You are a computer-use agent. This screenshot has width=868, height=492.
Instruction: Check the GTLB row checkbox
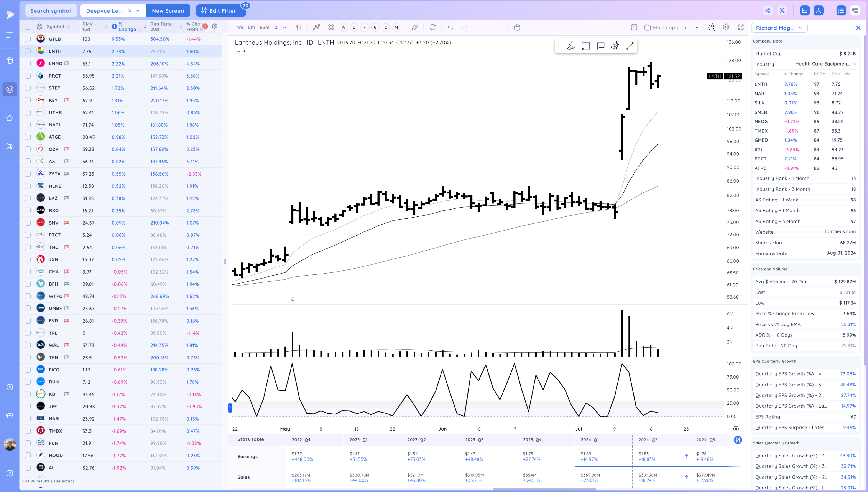28,39
